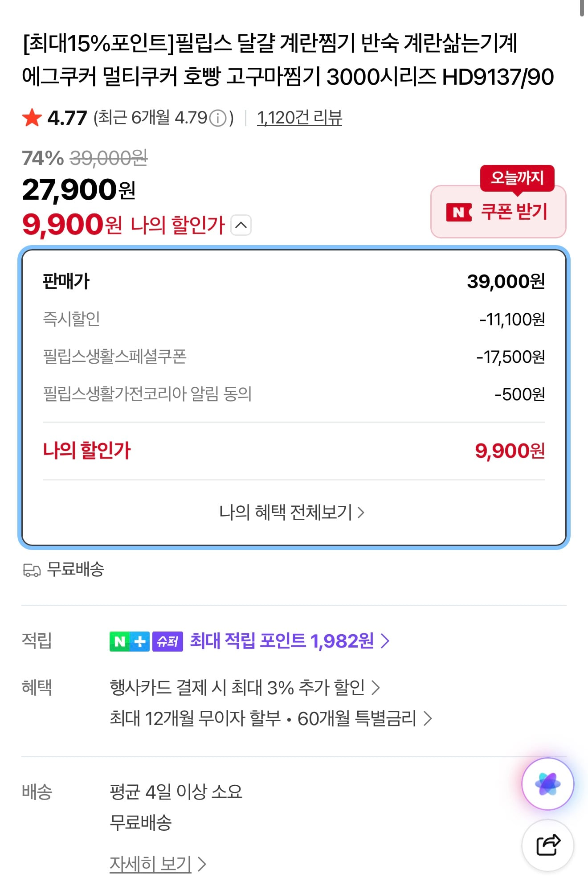This screenshot has height=886, width=588.
Task: Click the info icon beside 4.79 rating
Action: coord(218,119)
